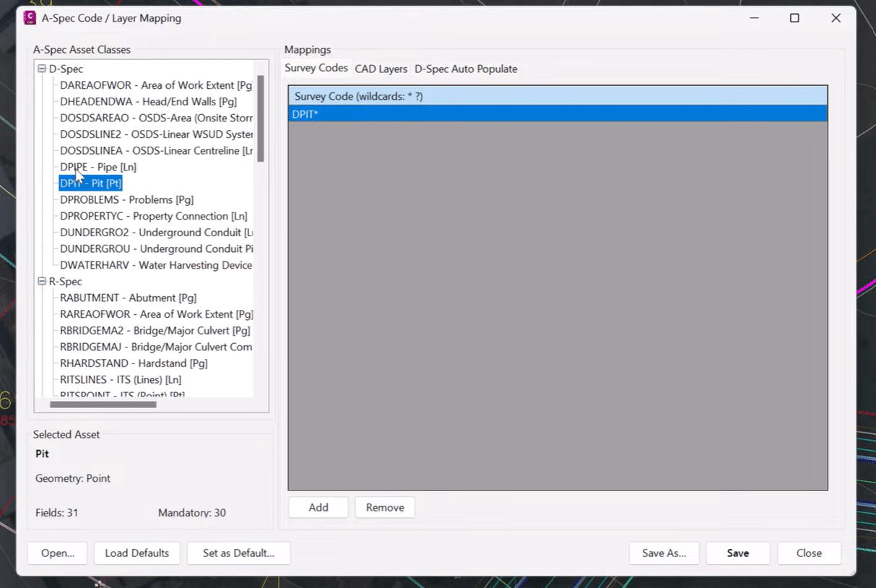Select RHARDSTAND - Hardstand asset class

click(x=134, y=364)
